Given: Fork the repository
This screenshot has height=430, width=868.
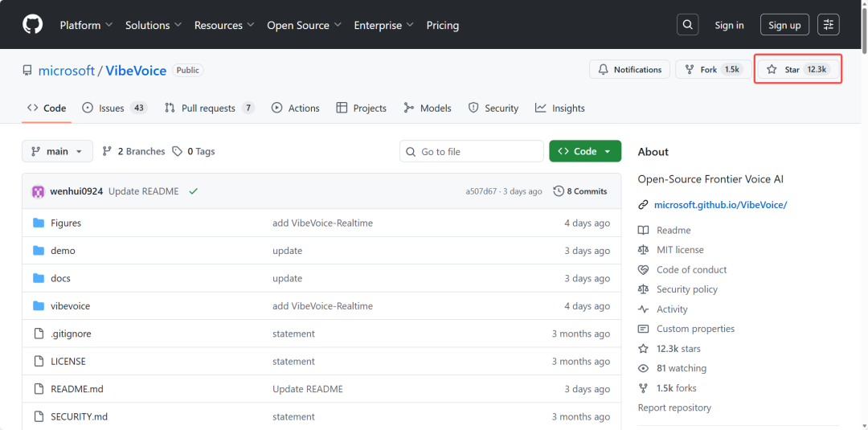Looking at the screenshot, I should pos(713,70).
